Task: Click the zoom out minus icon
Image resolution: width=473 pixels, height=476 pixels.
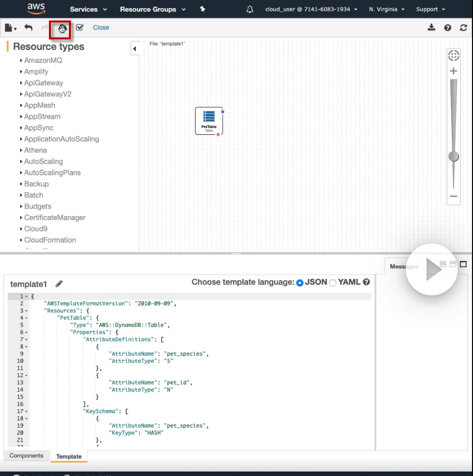Action: pos(454,196)
